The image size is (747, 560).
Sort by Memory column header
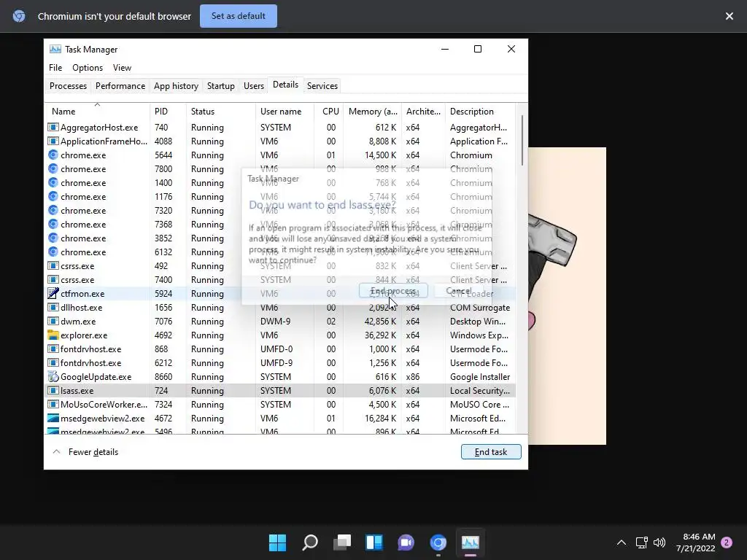pyautogui.click(x=373, y=111)
